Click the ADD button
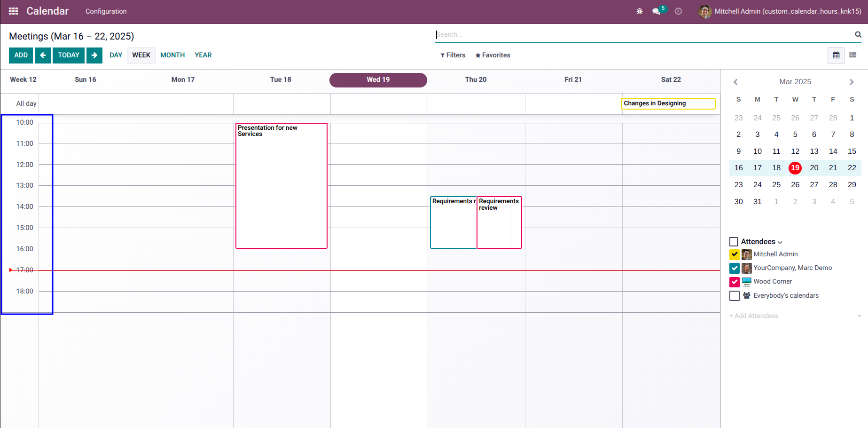 click(21, 55)
